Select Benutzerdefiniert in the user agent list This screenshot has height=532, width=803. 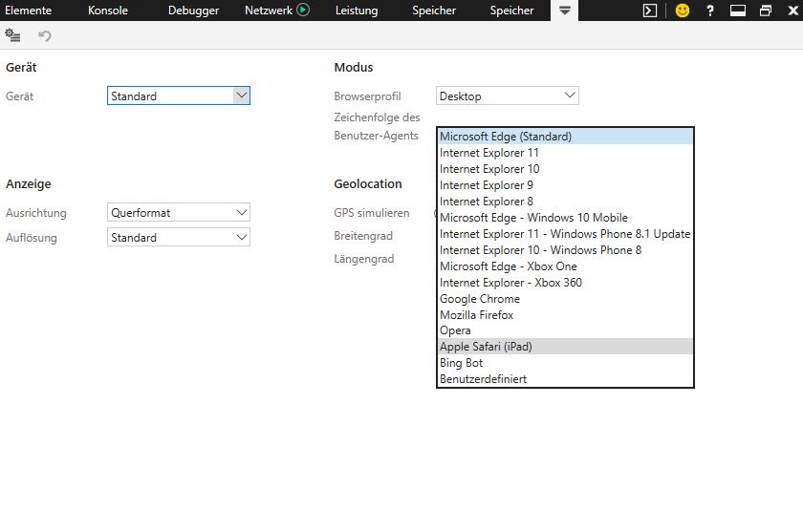483,379
